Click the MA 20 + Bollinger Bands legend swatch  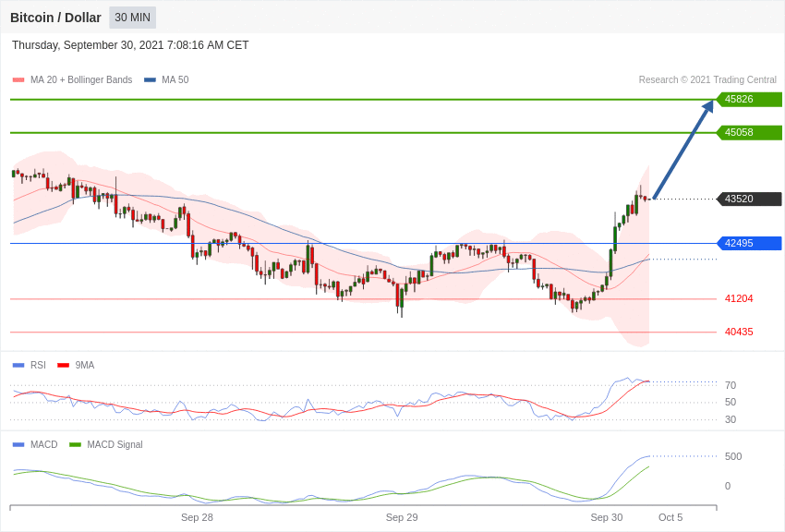tap(18, 80)
